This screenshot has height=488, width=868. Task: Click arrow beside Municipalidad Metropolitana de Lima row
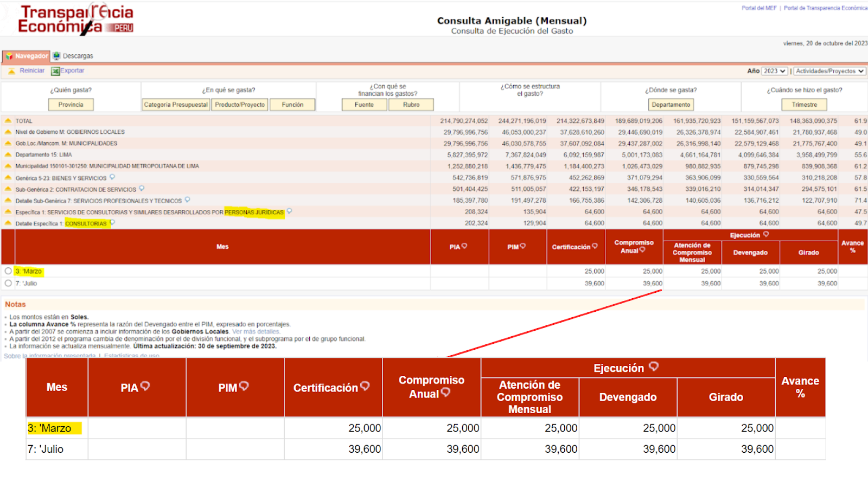pos(8,166)
